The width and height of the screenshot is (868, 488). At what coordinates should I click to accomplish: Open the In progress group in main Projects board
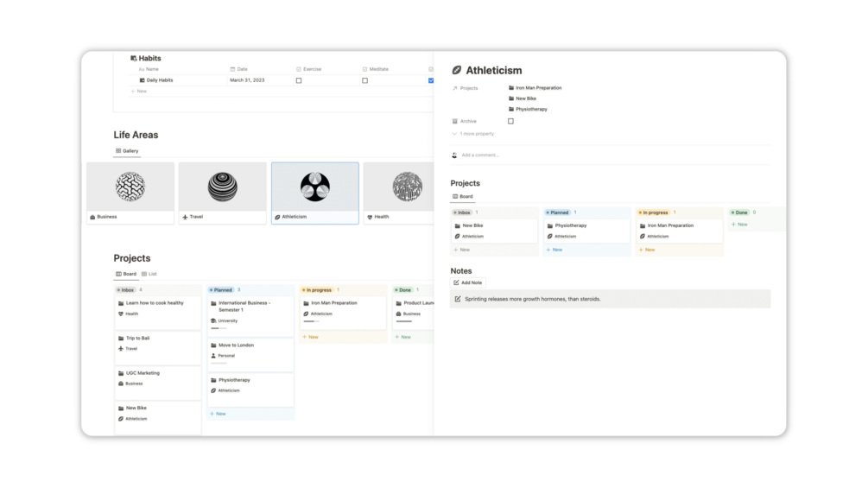click(x=317, y=290)
